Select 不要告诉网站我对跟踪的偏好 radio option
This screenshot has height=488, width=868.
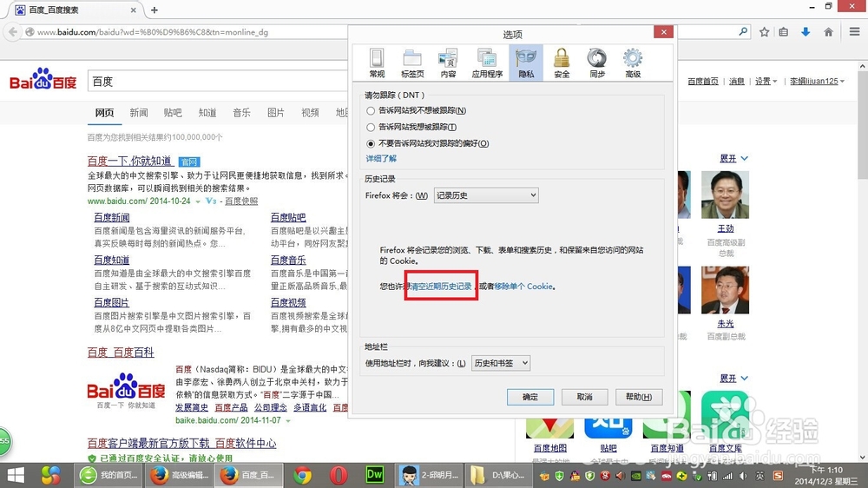point(371,143)
